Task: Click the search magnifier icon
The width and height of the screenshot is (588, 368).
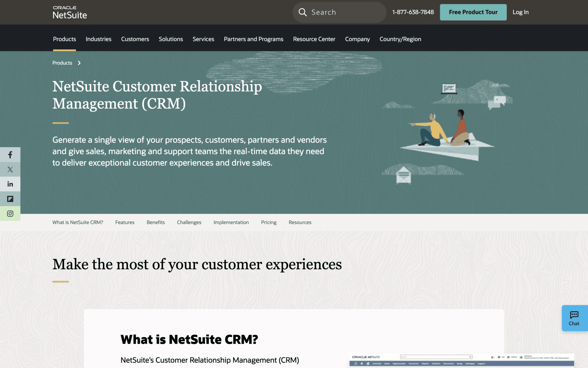Action: 302,12
